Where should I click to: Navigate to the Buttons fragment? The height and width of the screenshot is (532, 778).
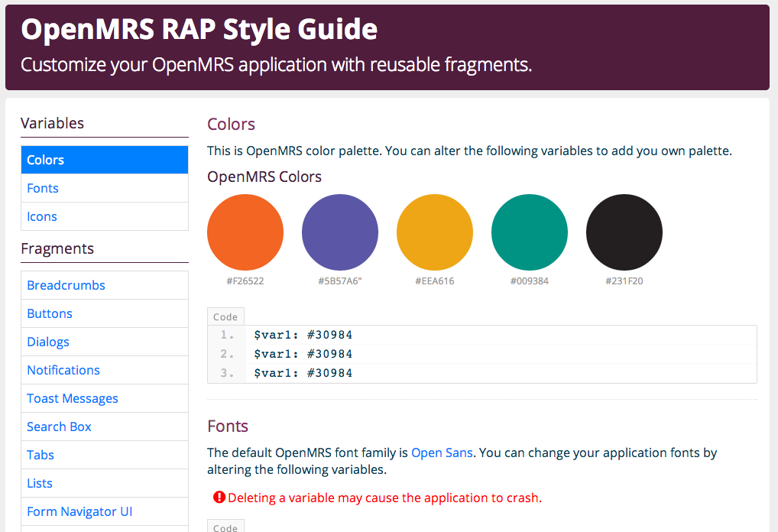(x=105, y=313)
